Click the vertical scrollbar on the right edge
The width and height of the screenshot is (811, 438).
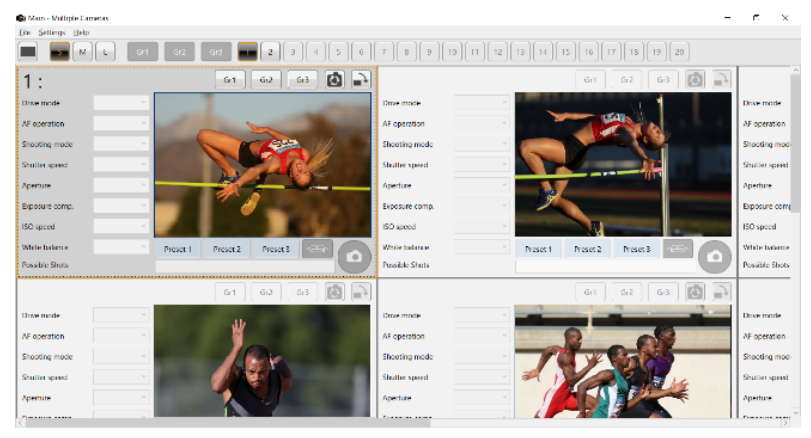(x=795, y=142)
